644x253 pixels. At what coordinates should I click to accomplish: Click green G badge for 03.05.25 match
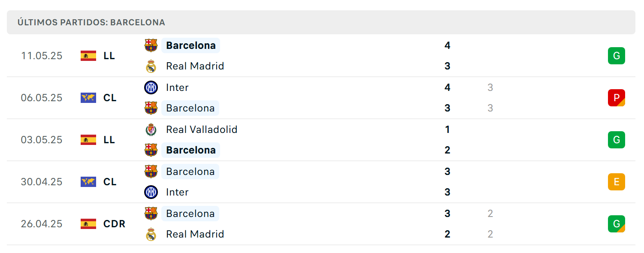pyautogui.click(x=617, y=140)
